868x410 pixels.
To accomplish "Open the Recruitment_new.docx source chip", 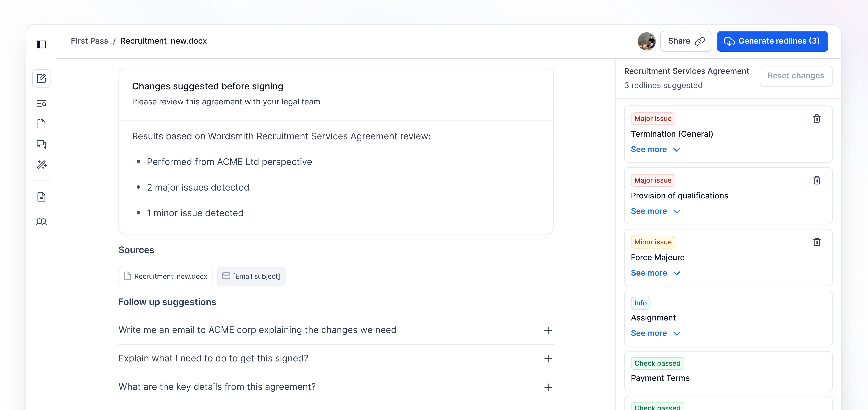I will pyautogui.click(x=165, y=276).
